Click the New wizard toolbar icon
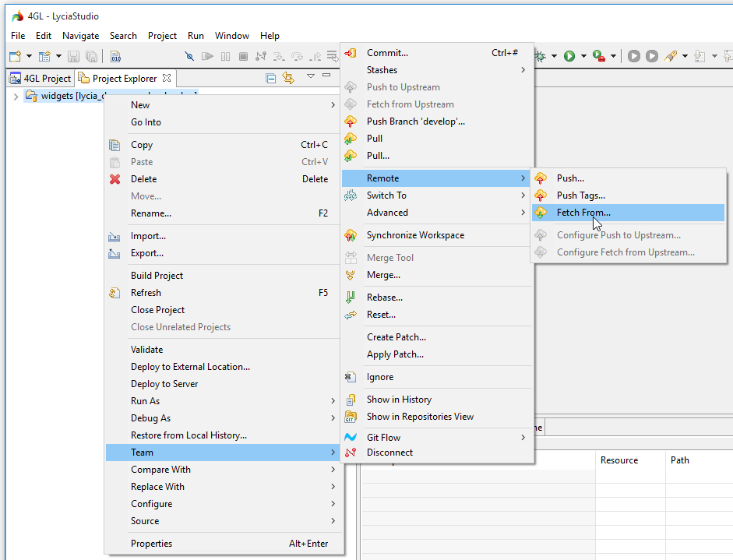 point(15,56)
